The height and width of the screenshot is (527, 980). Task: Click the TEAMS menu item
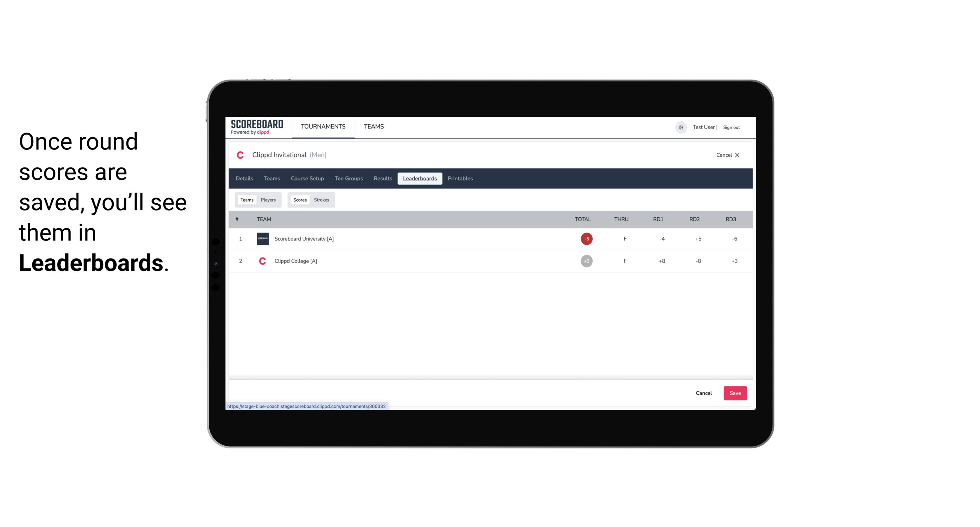click(374, 127)
